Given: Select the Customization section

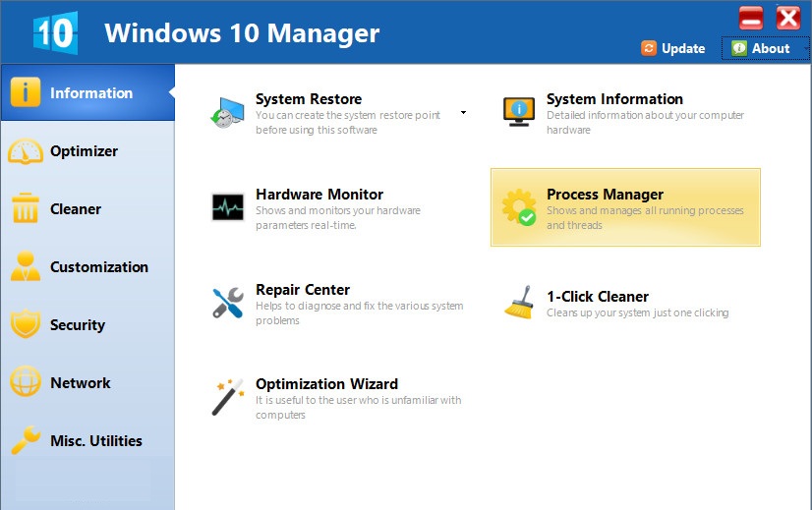Looking at the screenshot, I should click(x=88, y=266).
